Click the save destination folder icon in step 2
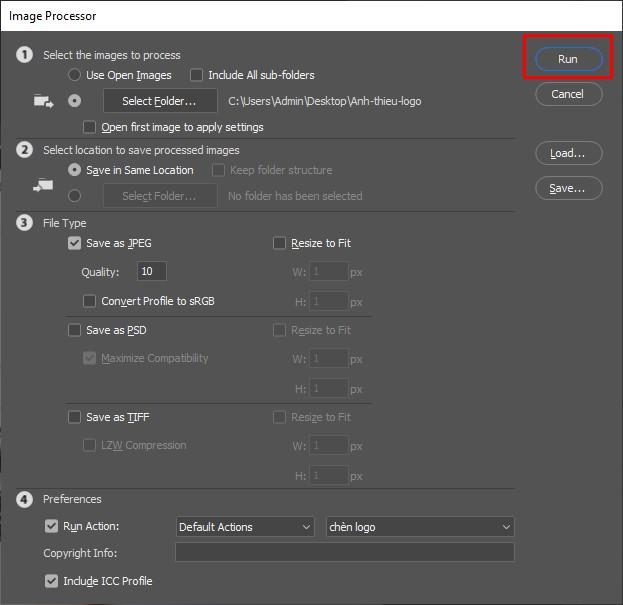Image resolution: width=623 pixels, height=605 pixels. coord(43,185)
